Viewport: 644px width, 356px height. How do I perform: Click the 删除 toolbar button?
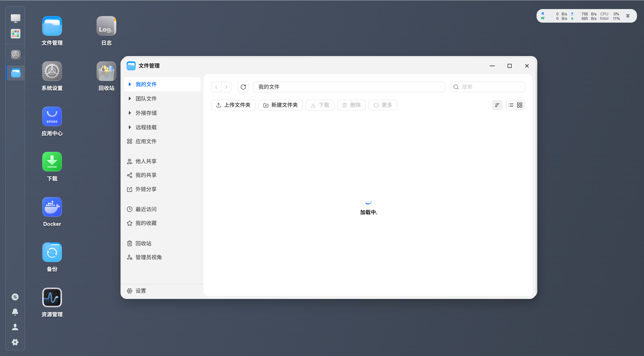coord(351,105)
